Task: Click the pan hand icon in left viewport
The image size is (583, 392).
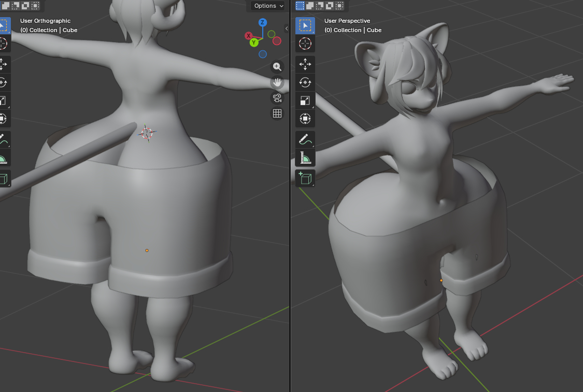Action: click(x=277, y=82)
